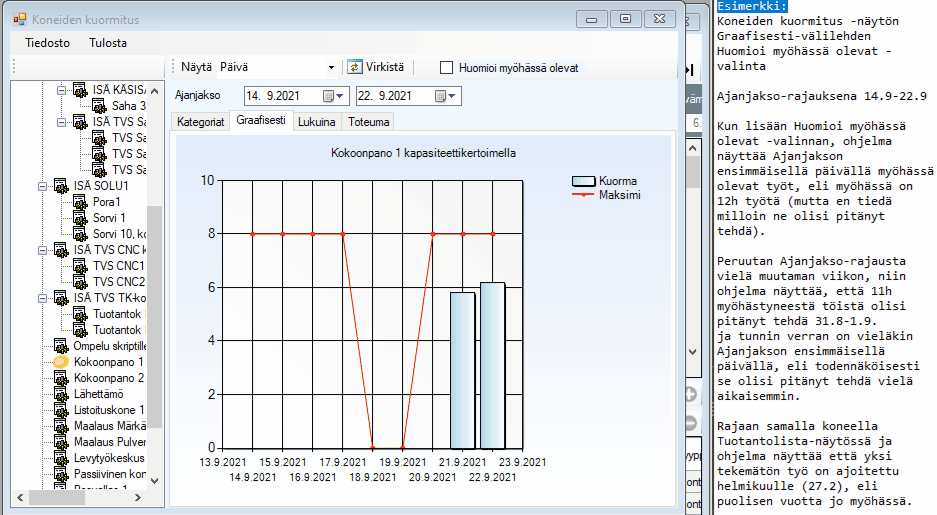
Task: Collapse the ISÄ TVS TK-ko tree node
Action: tap(42, 298)
